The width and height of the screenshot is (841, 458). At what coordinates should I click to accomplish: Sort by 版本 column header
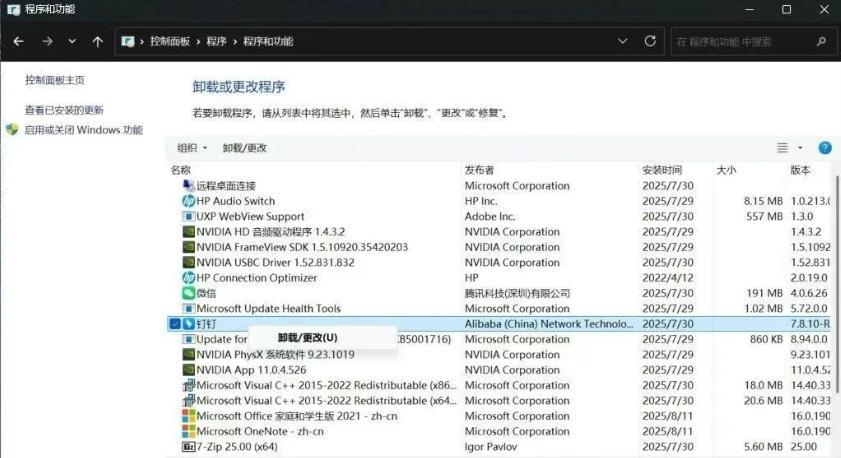800,170
